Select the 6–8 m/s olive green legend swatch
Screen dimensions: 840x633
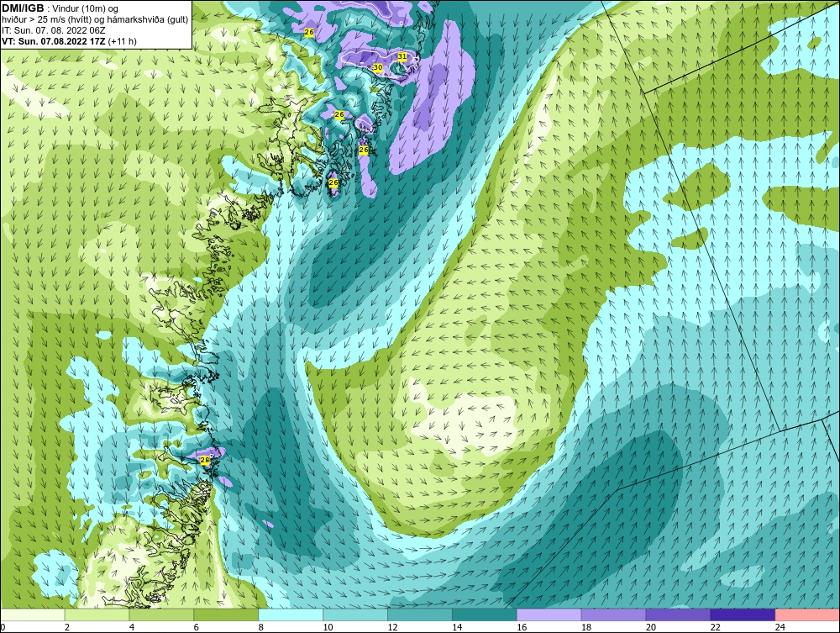pyautogui.click(x=226, y=615)
